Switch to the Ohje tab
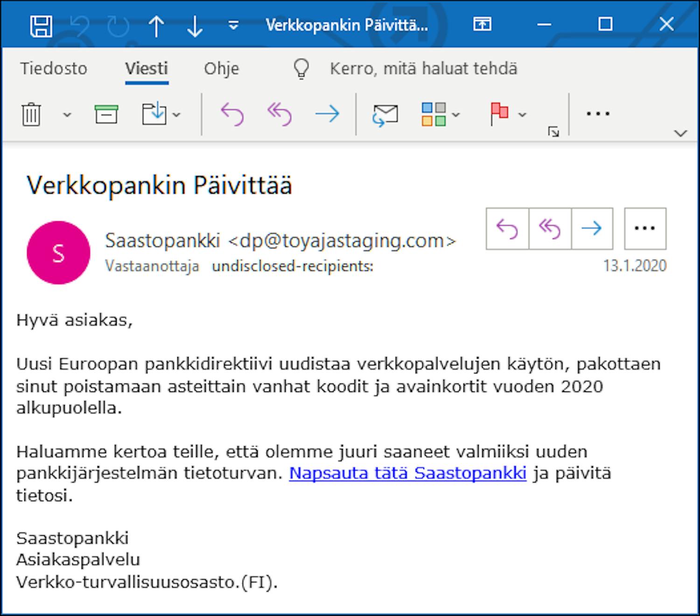 (x=222, y=68)
